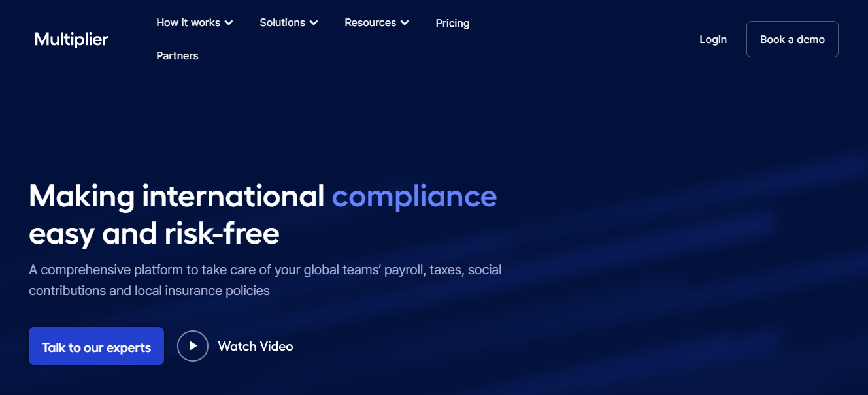
Task: Click Talk to our experts button
Action: (96, 346)
